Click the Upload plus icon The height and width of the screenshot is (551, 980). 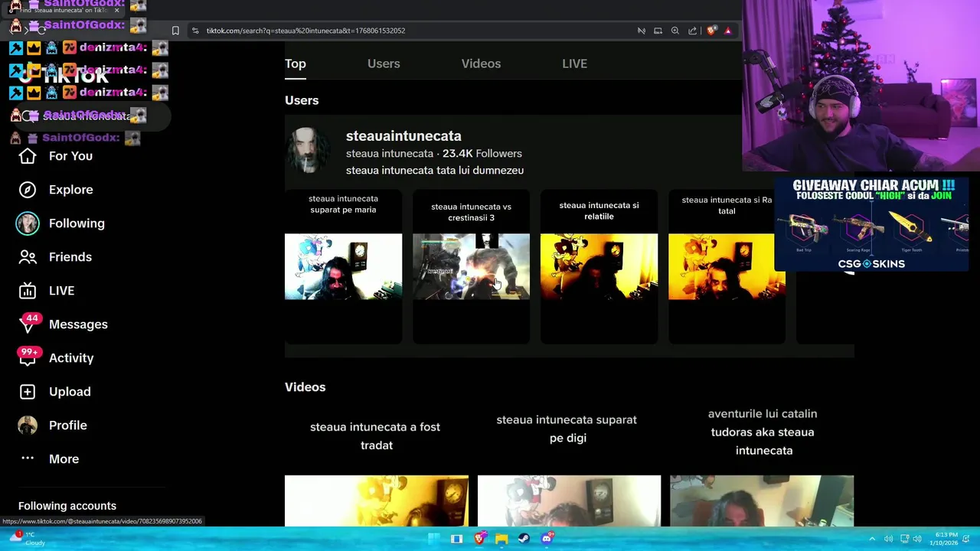[x=28, y=392]
